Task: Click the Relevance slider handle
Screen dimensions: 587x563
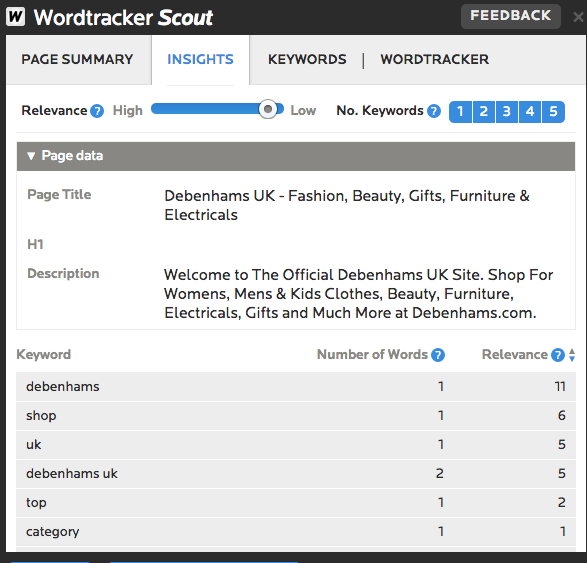Action: [268, 109]
